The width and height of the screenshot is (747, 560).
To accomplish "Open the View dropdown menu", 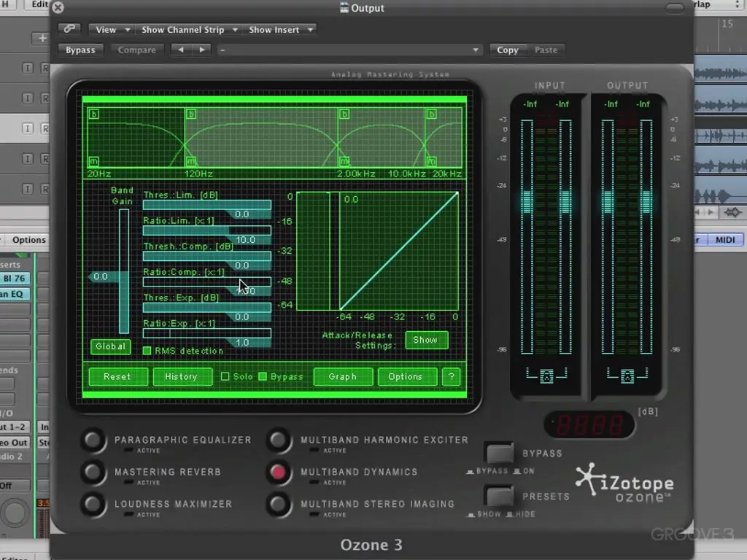I will click(x=112, y=29).
